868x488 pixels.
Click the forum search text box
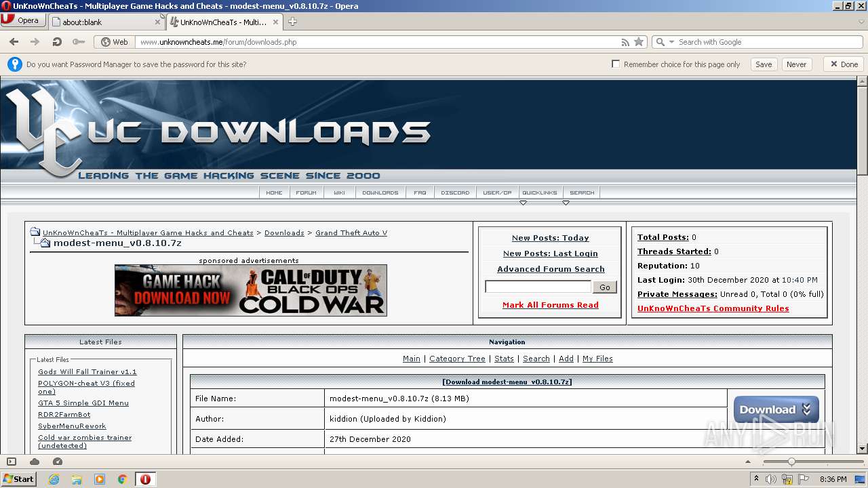pyautogui.click(x=538, y=287)
